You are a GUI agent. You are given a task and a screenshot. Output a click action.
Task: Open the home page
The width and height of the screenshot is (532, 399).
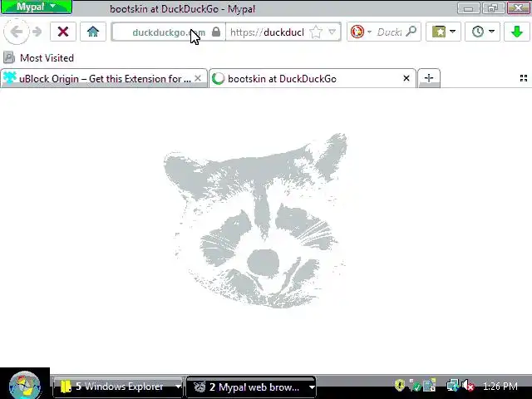(x=93, y=32)
